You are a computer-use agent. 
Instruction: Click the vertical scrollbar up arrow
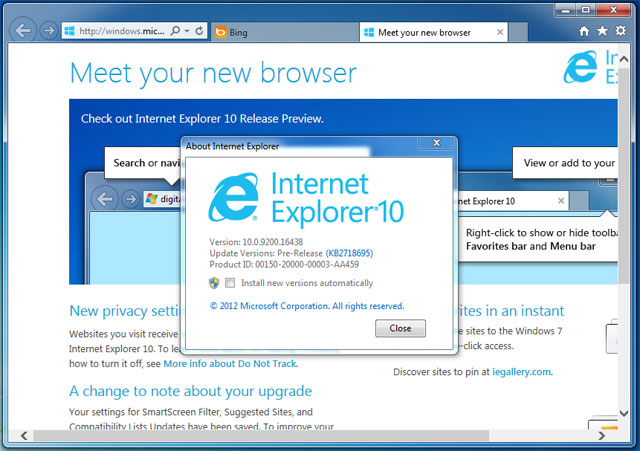[x=624, y=60]
